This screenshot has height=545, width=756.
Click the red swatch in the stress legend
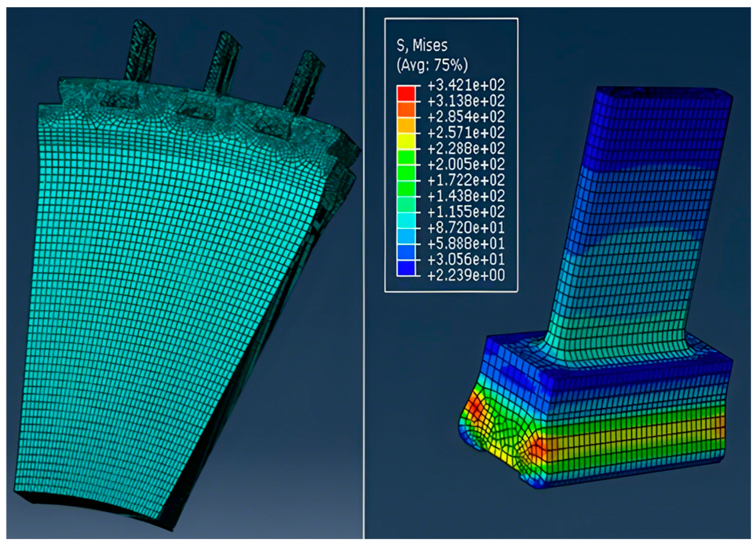406,93
